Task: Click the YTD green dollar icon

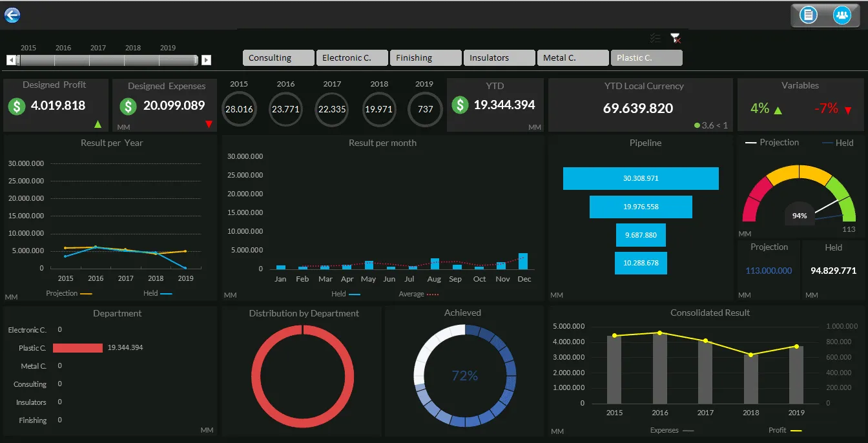Action: [460, 105]
